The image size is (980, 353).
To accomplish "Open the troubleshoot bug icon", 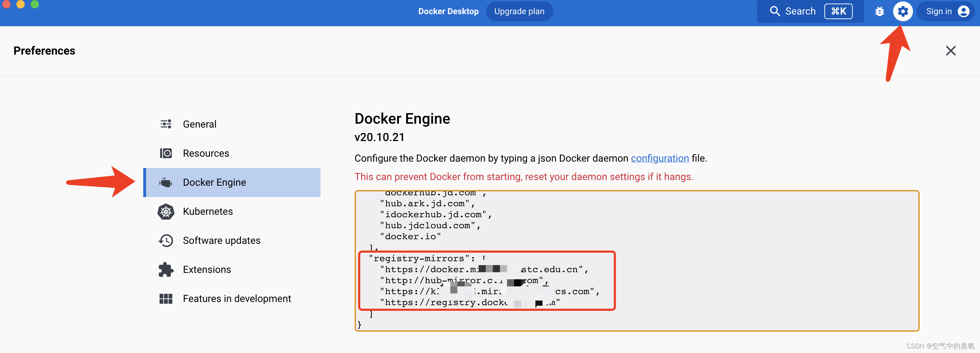I will coord(880,11).
